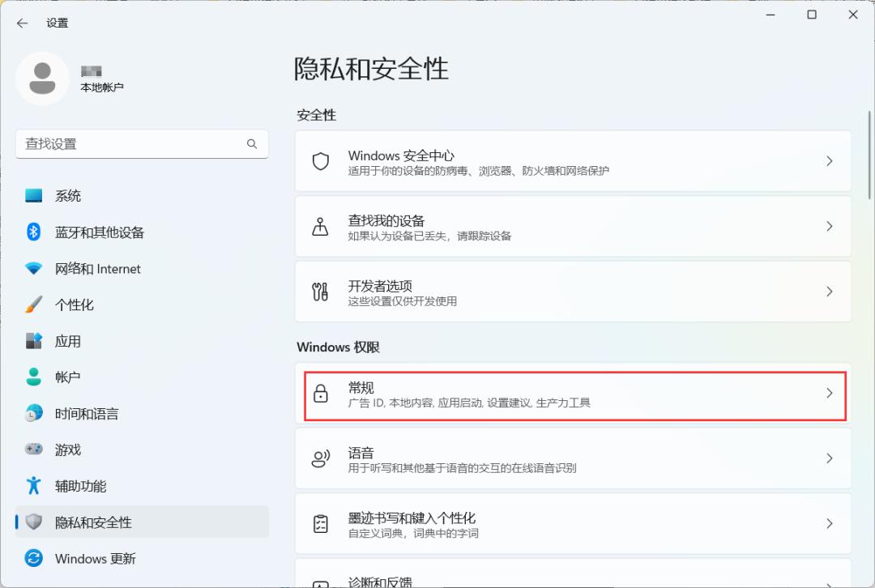The height and width of the screenshot is (588, 875).
Task: Select the Bluetooth icon for 蓝牙和其他设备
Action: (33, 232)
